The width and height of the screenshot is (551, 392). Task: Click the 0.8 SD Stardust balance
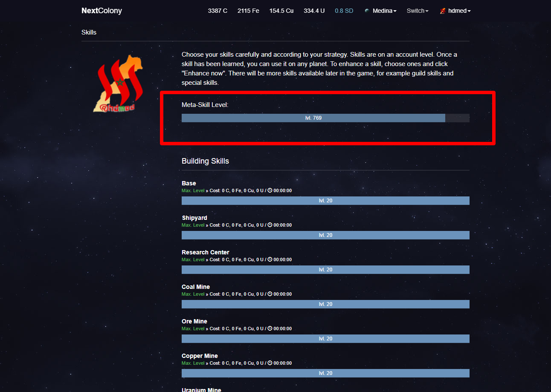[x=344, y=11]
